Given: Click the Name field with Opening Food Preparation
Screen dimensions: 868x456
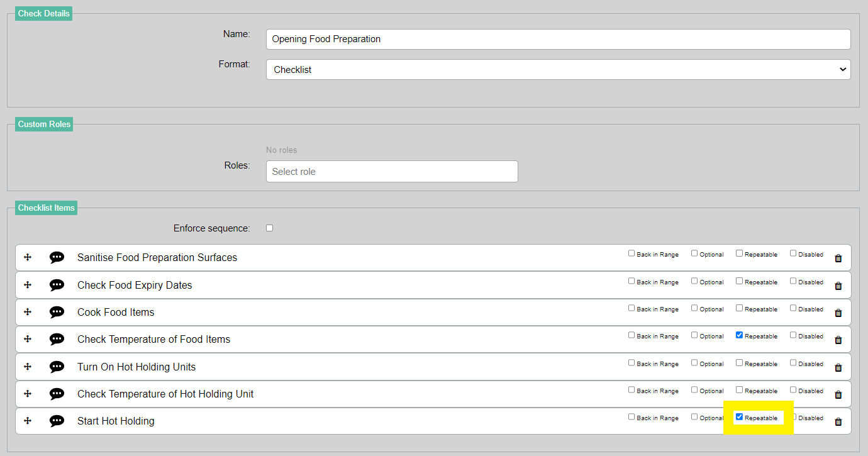Looking at the screenshot, I should pyautogui.click(x=558, y=39).
